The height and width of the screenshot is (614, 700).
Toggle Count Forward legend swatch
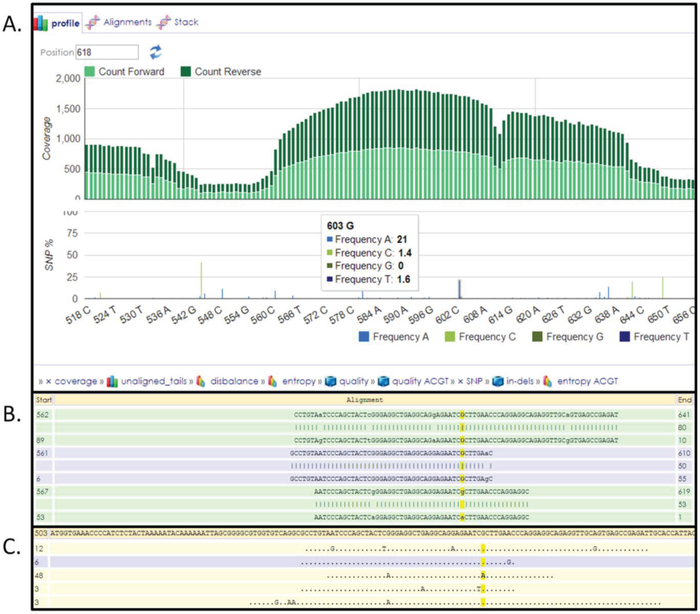(x=89, y=72)
